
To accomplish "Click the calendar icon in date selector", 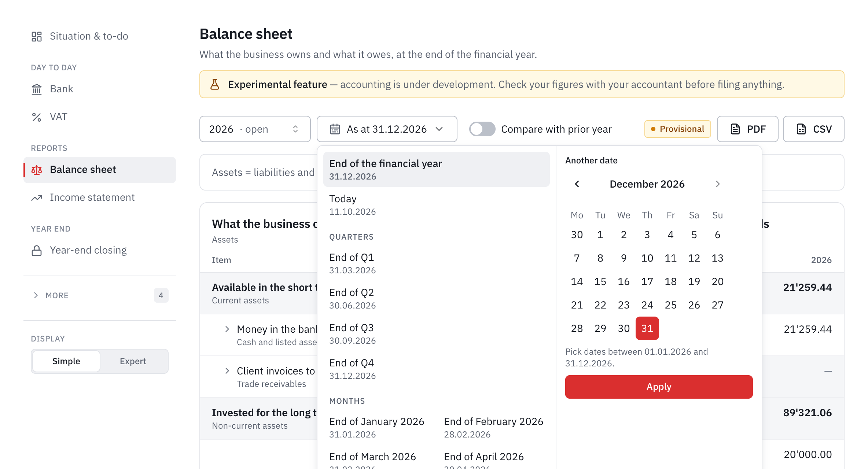I will coord(335,129).
